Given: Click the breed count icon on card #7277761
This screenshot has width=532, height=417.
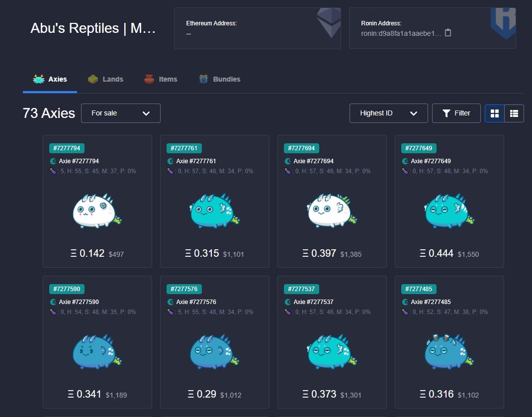Looking at the screenshot, I should pyautogui.click(x=171, y=171).
